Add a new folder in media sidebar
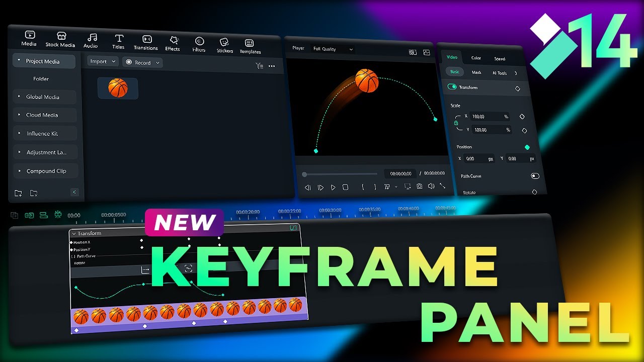This screenshot has width=644, height=362. click(18, 193)
